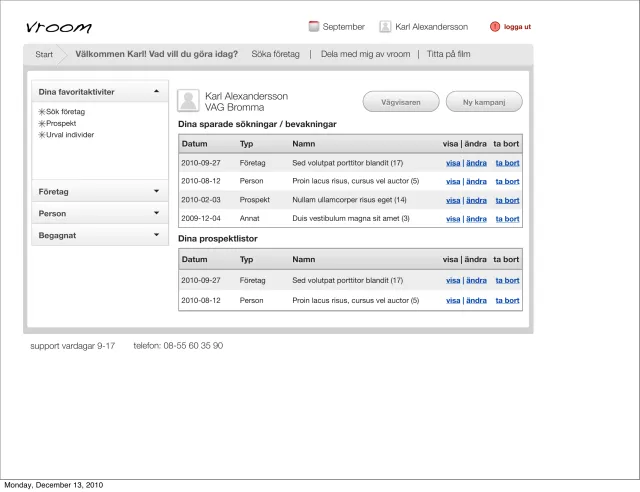Click the Vägvisaren button

coord(401,102)
